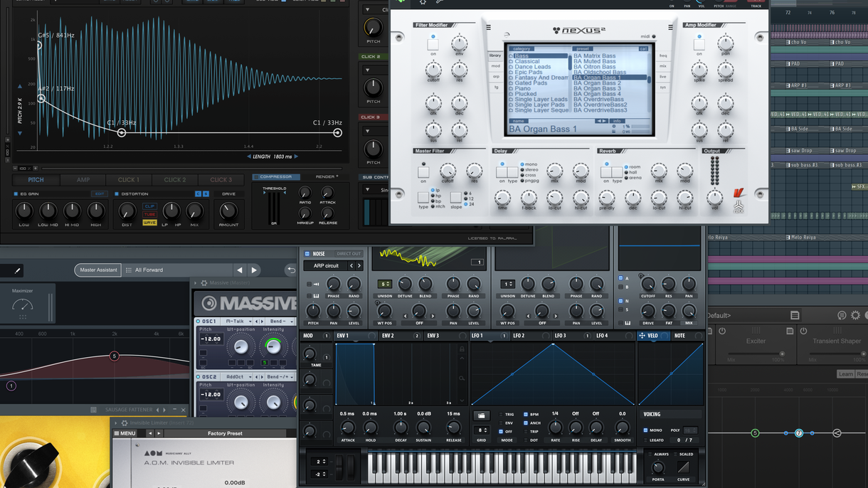868x488 pixels.
Task: Click the portamento CURVE shape icon
Action: click(683, 467)
